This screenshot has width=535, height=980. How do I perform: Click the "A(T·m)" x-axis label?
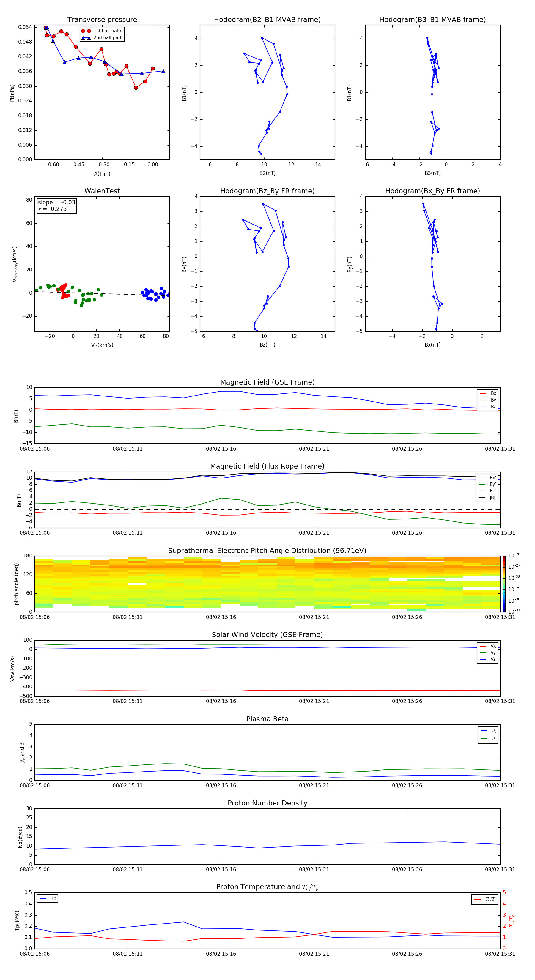pyautogui.click(x=102, y=174)
